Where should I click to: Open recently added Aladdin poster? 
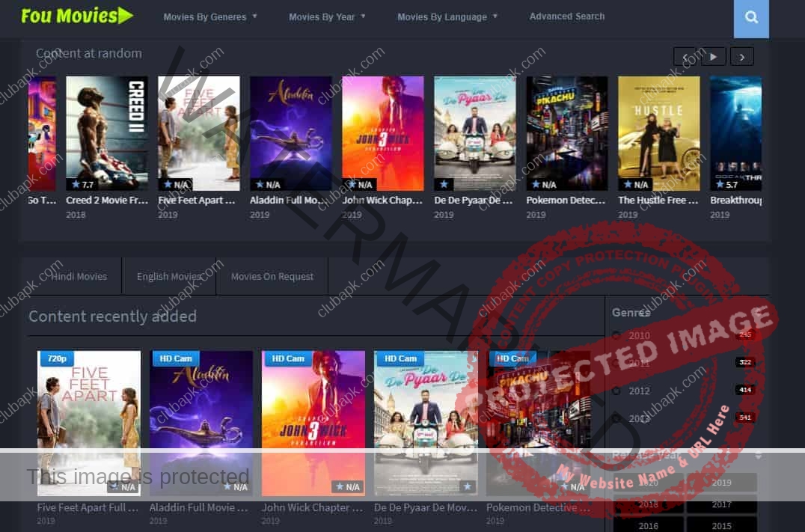coord(201,424)
